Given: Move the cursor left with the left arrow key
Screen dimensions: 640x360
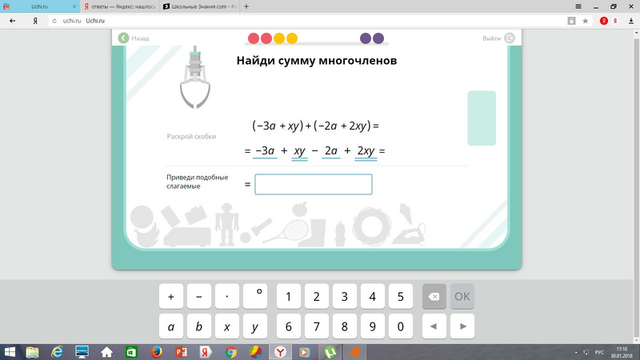Looking at the screenshot, I should point(434,326).
